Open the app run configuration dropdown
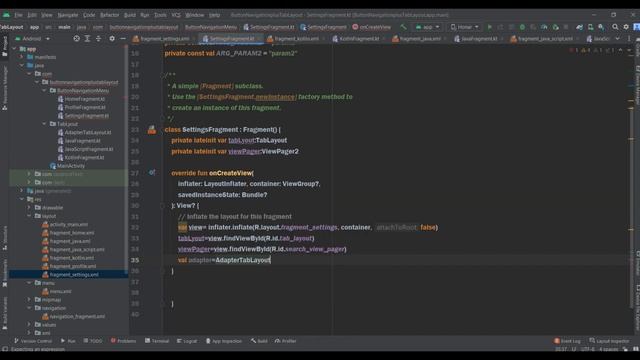640x360 pixels. (x=427, y=27)
